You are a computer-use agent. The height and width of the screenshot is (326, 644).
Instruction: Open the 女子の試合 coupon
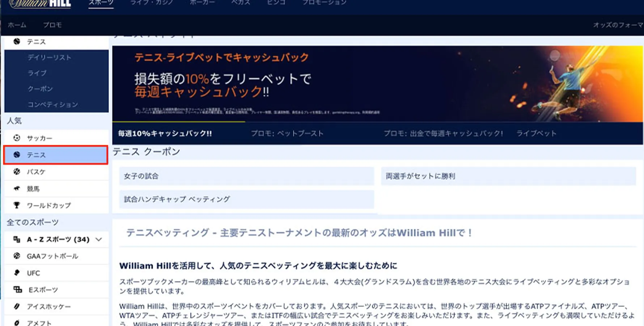246,176
